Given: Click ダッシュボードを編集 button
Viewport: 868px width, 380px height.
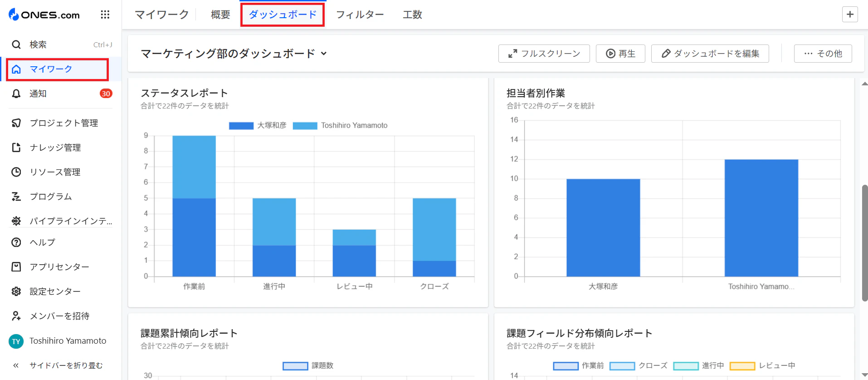Looking at the screenshot, I should pos(710,54).
